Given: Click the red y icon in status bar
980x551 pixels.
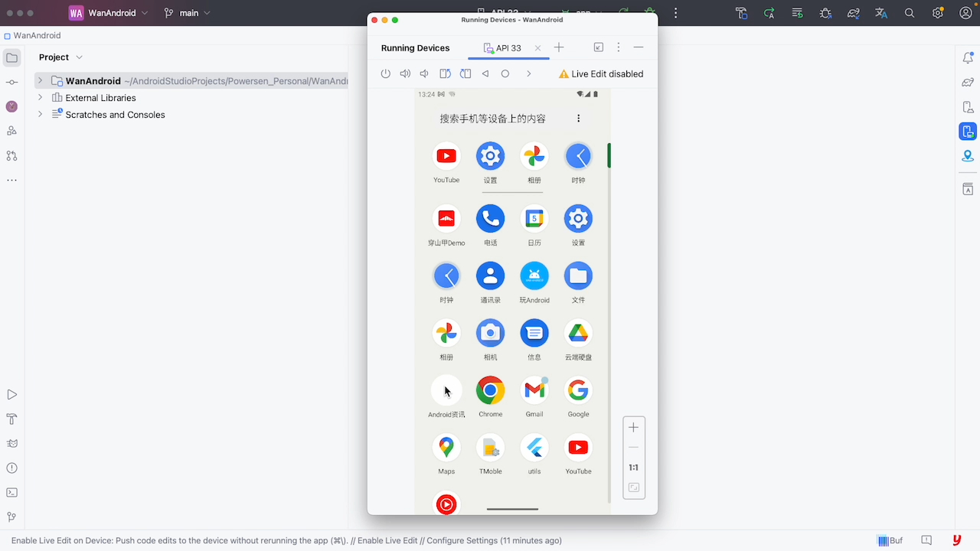Looking at the screenshot, I should click(956, 540).
